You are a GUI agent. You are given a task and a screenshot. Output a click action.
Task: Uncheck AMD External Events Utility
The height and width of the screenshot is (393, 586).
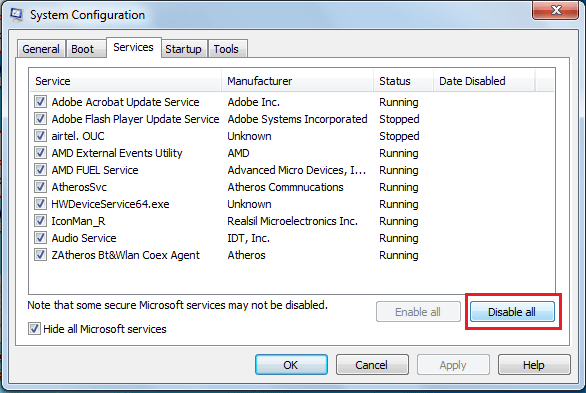click(x=40, y=152)
